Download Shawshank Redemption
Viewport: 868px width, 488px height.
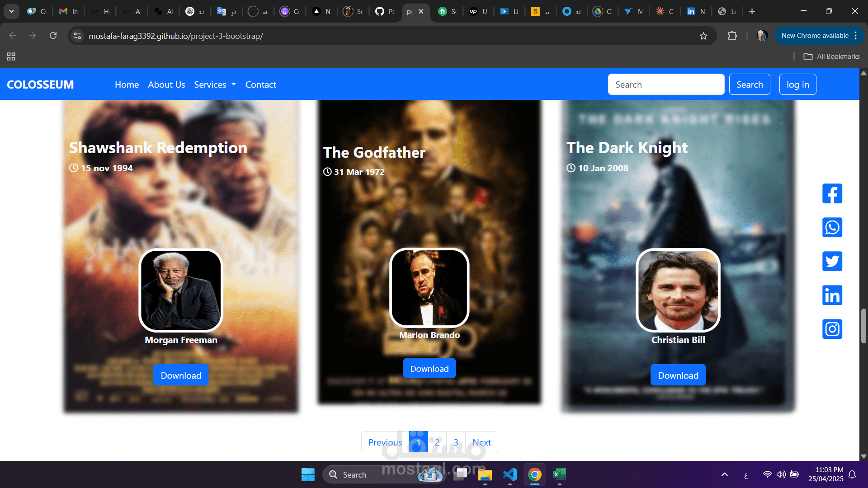click(181, 375)
